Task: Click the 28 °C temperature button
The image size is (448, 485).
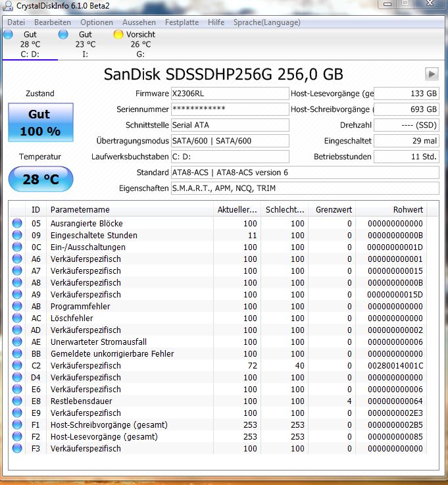Action: pos(41,179)
